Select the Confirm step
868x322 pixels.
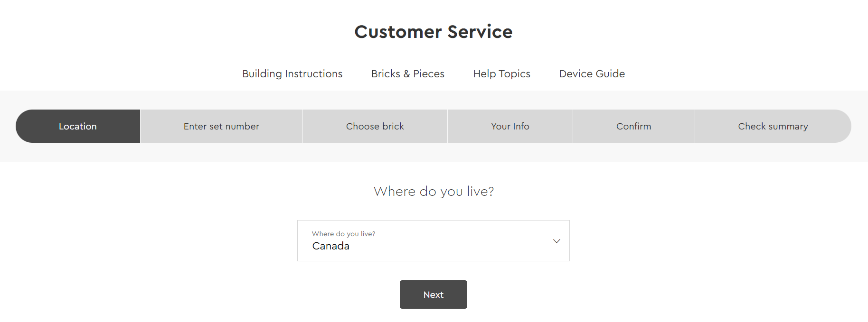(x=633, y=126)
